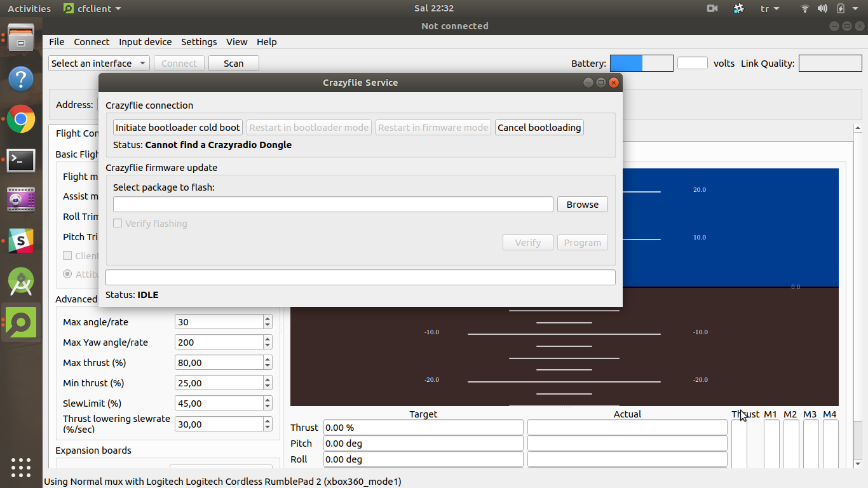Click Browse to select firmware package
This screenshot has height=488, width=868.
tap(582, 205)
